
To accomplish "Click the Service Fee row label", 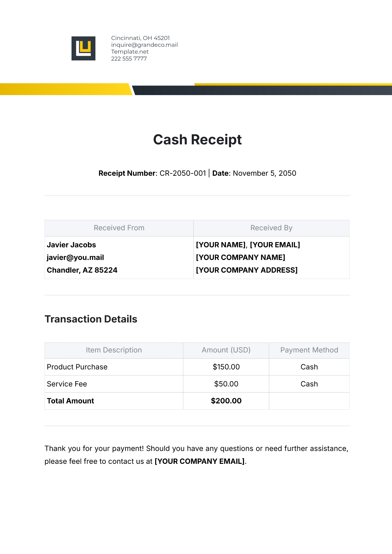I will coord(67,384).
